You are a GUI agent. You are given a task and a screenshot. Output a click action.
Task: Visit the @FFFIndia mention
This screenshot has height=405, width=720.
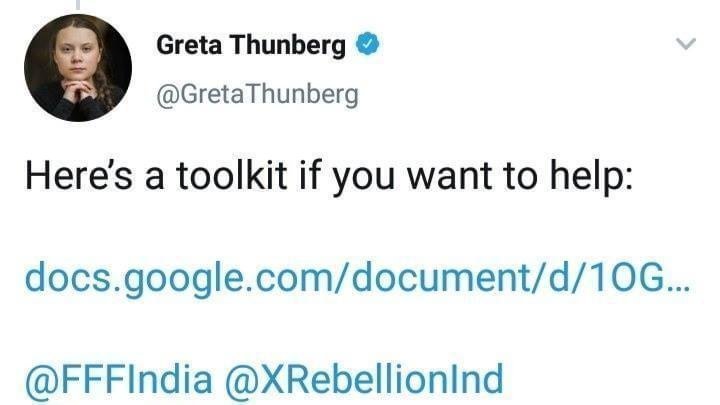coord(118,379)
